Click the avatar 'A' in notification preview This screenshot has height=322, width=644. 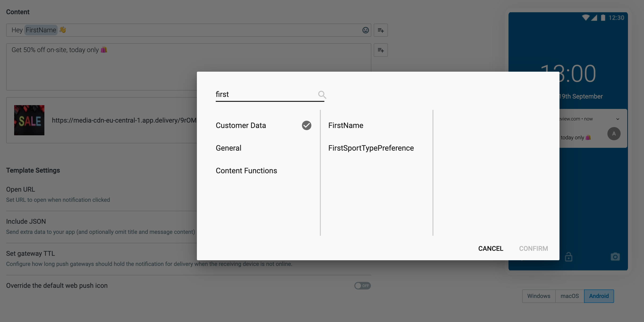pos(614,134)
